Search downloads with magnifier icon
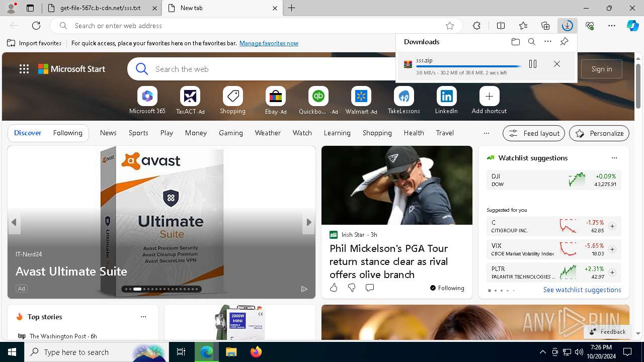The height and width of the screenshot is (362, 644). click(x=531, y=42)
